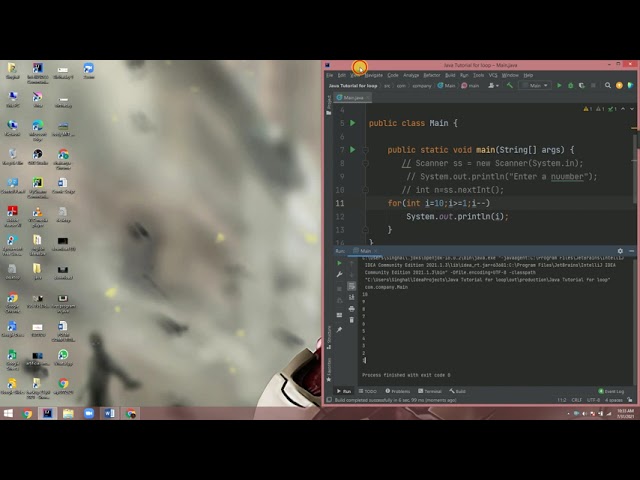The image size is (640, 480).
Task: Open the Terminal tool window tab
Action: (x=430, y=391)
